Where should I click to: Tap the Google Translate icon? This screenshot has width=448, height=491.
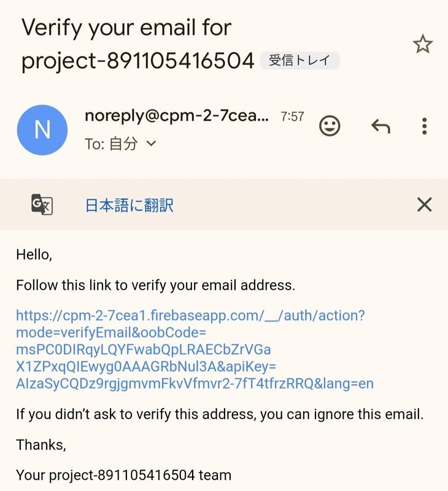click(42, 204)
